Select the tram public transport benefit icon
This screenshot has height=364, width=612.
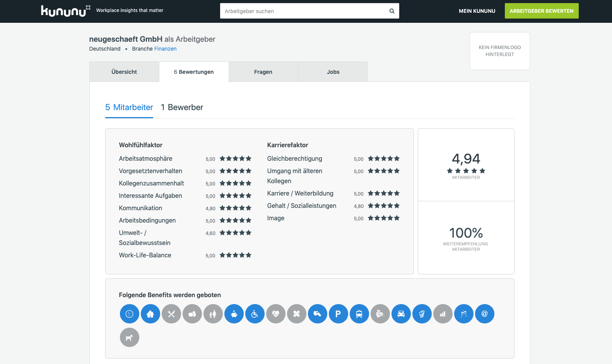tap(359, 314)
